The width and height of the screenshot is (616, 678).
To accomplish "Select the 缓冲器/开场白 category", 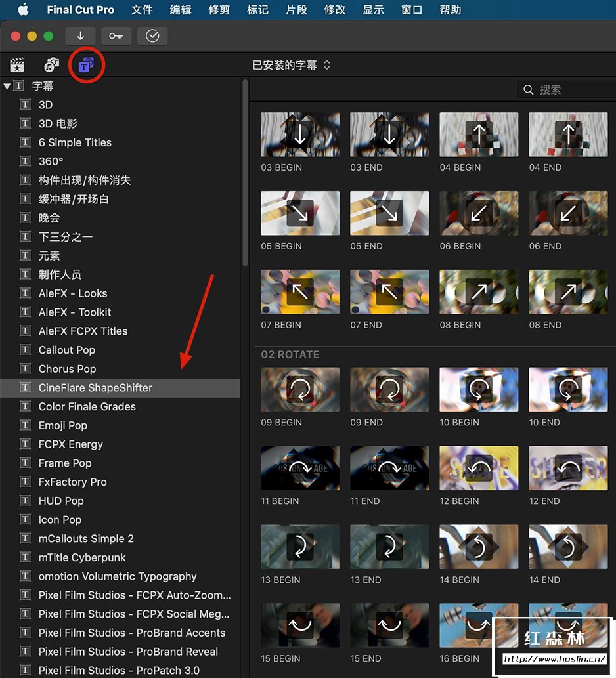I will coord(120,199).
